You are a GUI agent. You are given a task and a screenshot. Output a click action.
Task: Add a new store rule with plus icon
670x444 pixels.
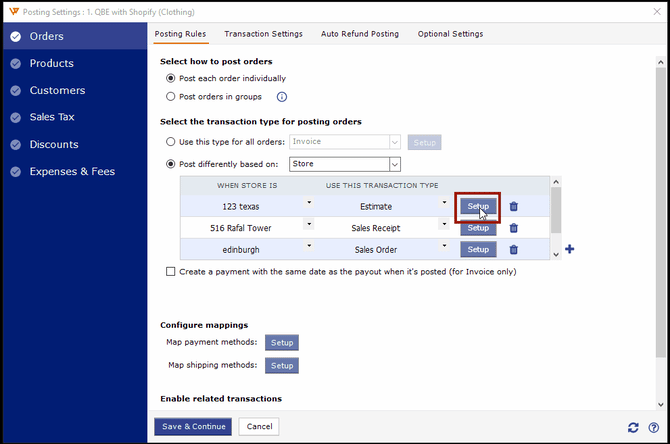(569, 249)
